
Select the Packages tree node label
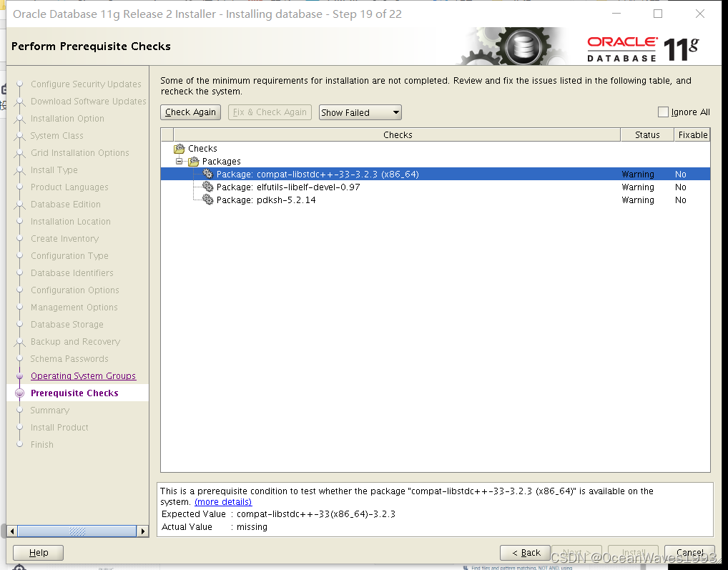[222, 162]
